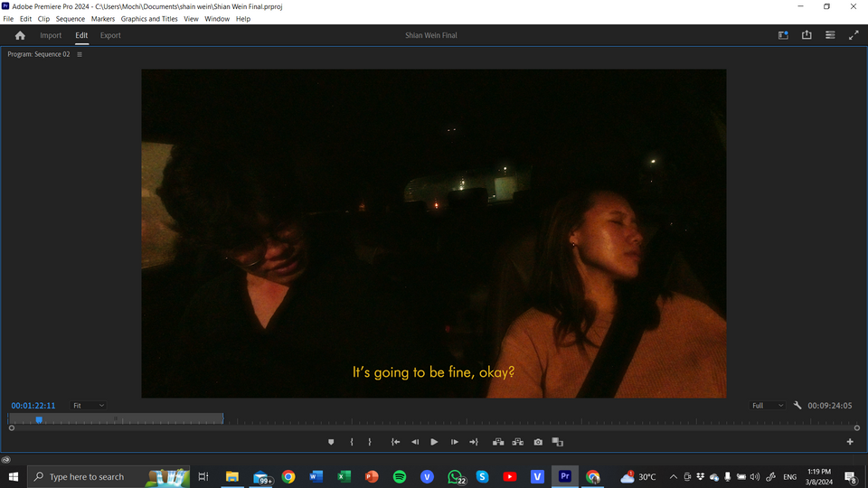Open the Sequence menu
The image size is (868, 488).
pos(71,19)
